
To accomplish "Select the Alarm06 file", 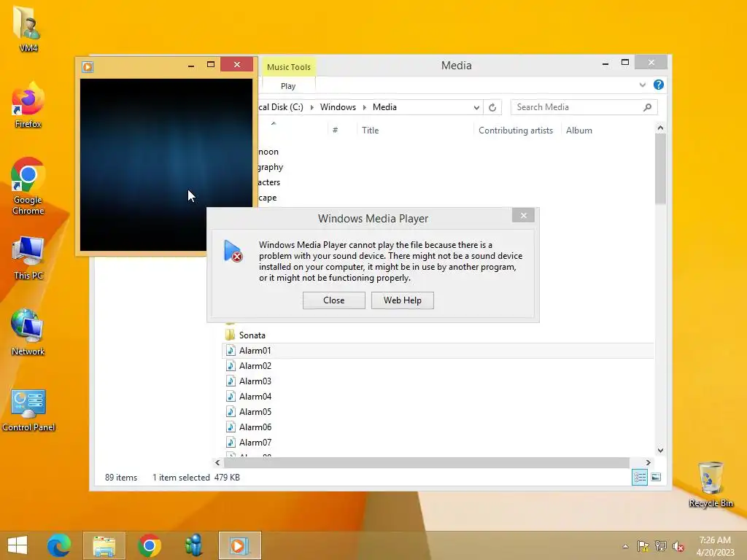I will tap(255, 427).
